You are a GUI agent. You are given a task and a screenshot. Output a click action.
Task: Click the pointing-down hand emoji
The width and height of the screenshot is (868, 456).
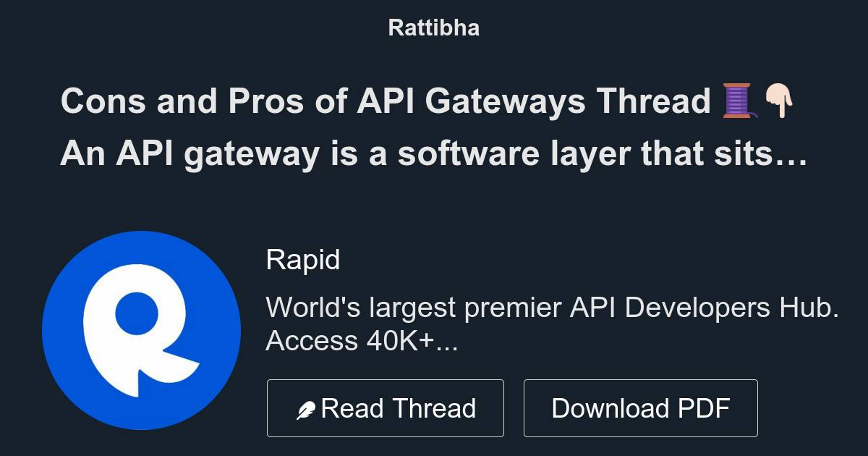[x=778, y=101]
